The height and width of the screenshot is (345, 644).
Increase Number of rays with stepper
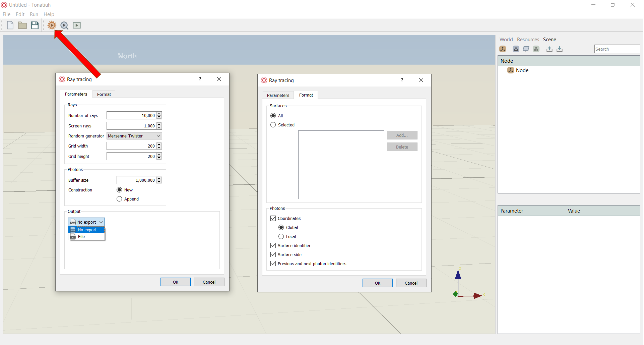coord(159,114)
